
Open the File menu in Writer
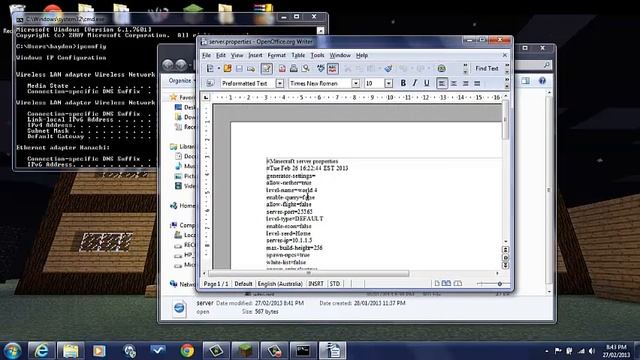click(207, 55)
